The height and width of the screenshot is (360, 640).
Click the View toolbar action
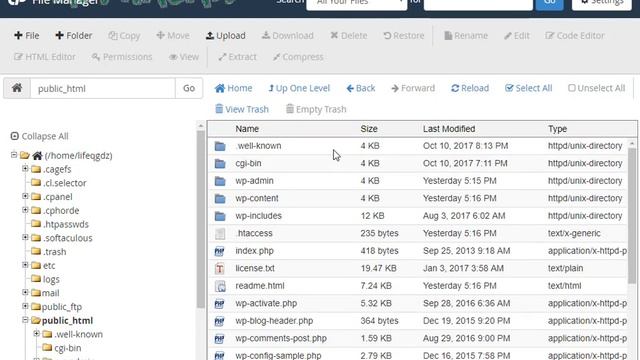[x=184, y=57]
